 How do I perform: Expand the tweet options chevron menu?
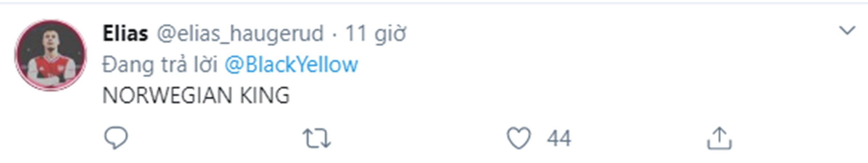coord(847,30)
